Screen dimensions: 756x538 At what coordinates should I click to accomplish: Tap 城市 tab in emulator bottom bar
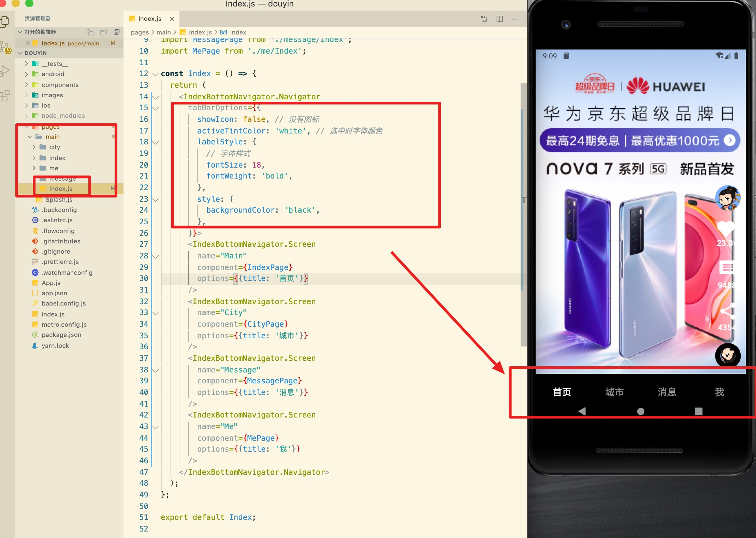614,392
